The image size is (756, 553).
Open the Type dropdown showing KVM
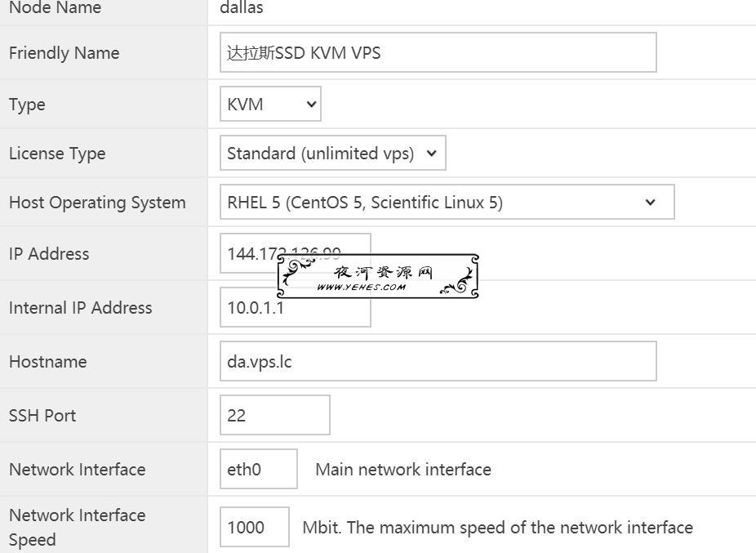click(x=270, y=104)
